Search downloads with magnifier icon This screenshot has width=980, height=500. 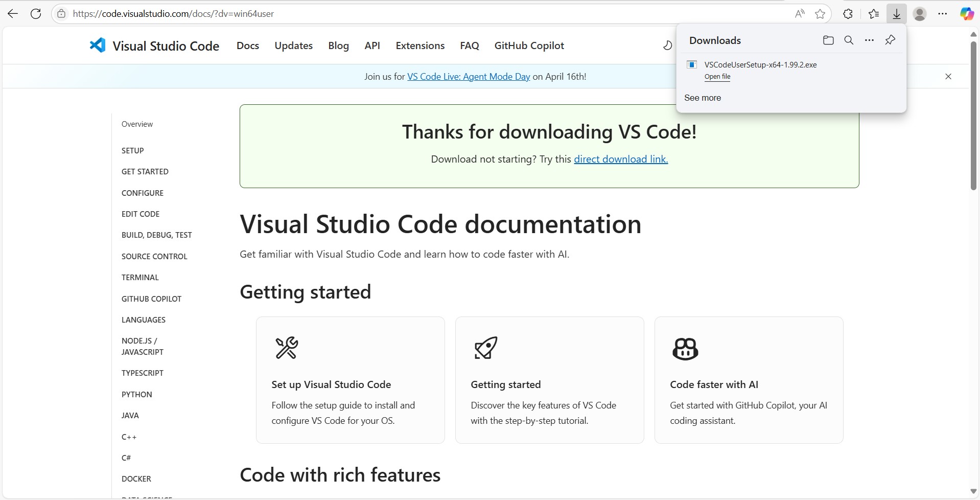[x=849, y=40]
